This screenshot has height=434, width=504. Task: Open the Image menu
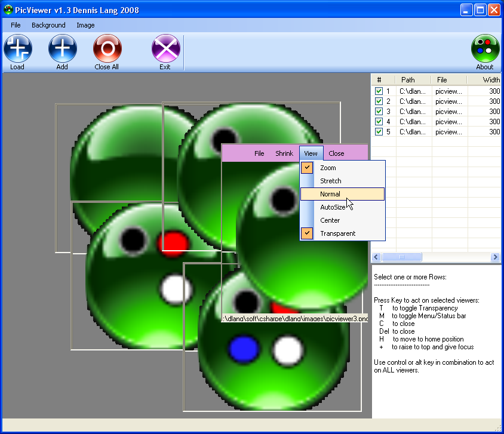coord(85,25)
